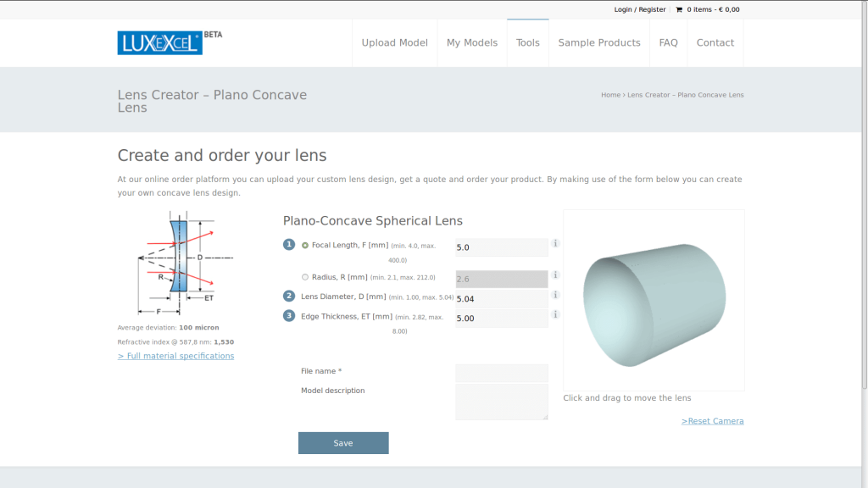Click the numbered step 3 badge
868x488 pixels.
[289, 317]
